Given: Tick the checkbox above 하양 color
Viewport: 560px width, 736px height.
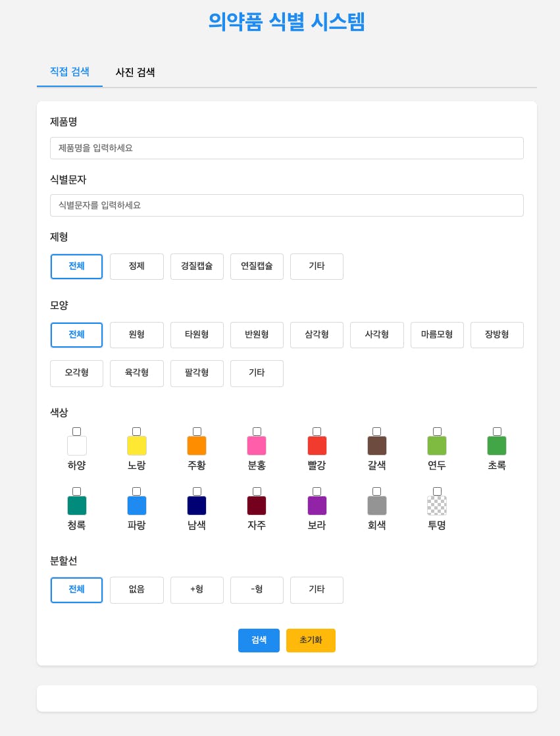Looking at the screenshot, I should click(x=77, y=432).
